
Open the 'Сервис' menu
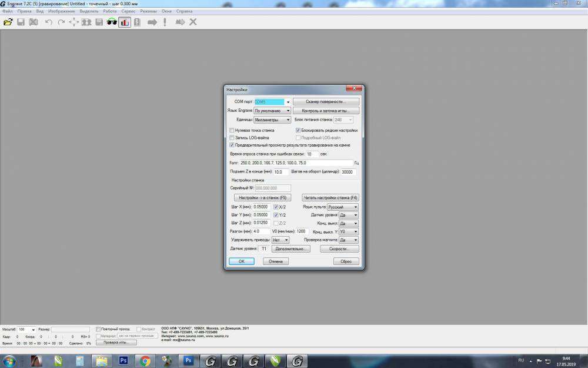(x=128, y=11)
